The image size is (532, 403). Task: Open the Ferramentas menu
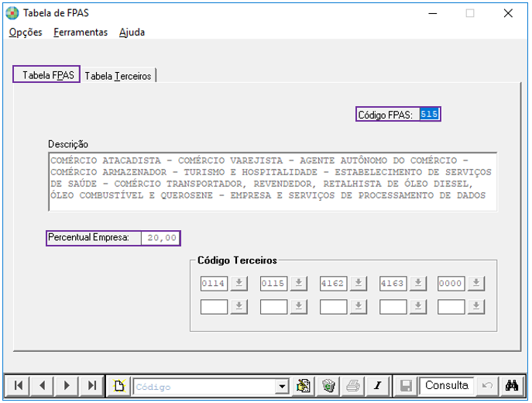pos(81,33)
